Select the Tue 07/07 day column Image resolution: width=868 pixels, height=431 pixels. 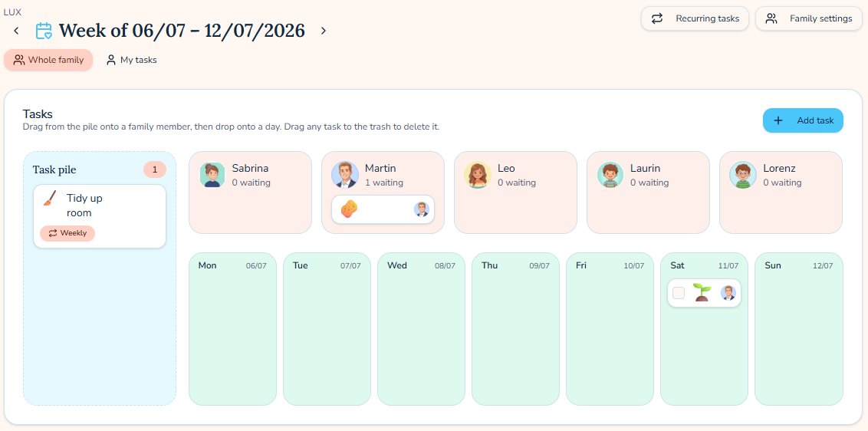tap(327, 329)
